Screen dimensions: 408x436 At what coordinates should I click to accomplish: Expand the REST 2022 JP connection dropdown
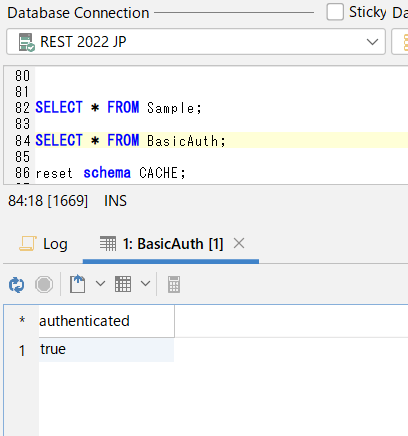372,42
